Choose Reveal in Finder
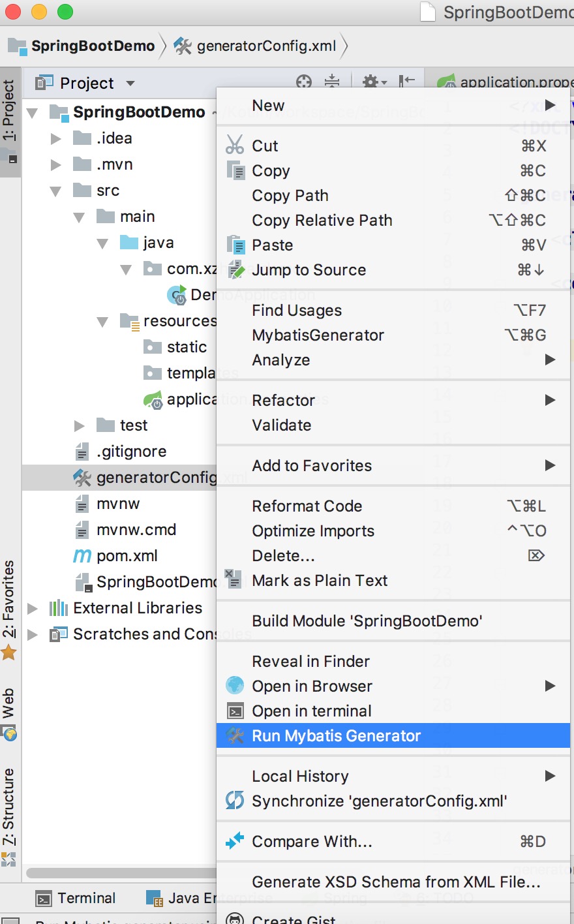Screen dimensions: 574x924 coord(393,661)
